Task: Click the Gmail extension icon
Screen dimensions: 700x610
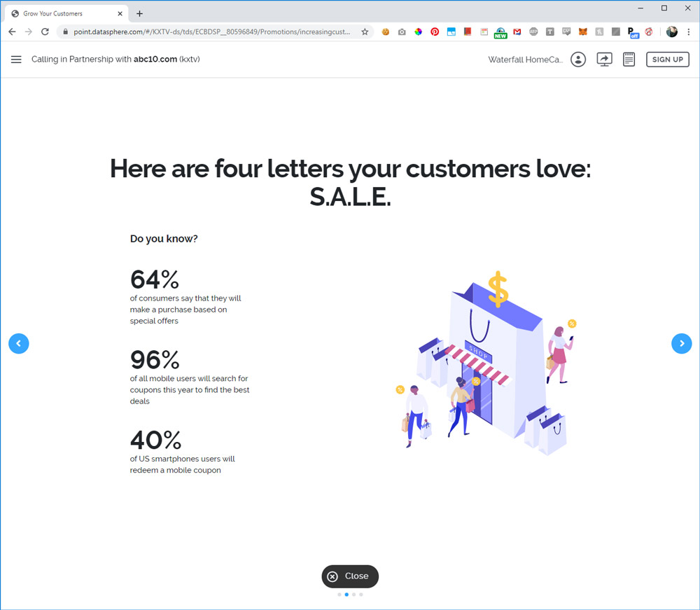Action: tap(517, 32)
